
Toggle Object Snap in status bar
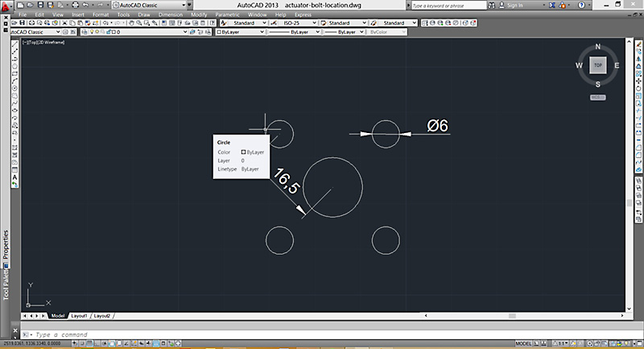coord(112,343)
